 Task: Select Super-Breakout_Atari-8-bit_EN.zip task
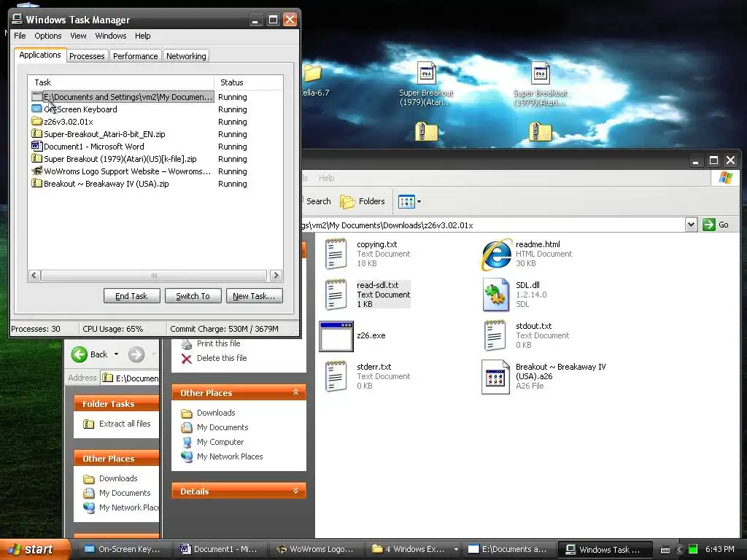(x=139, y=134)
